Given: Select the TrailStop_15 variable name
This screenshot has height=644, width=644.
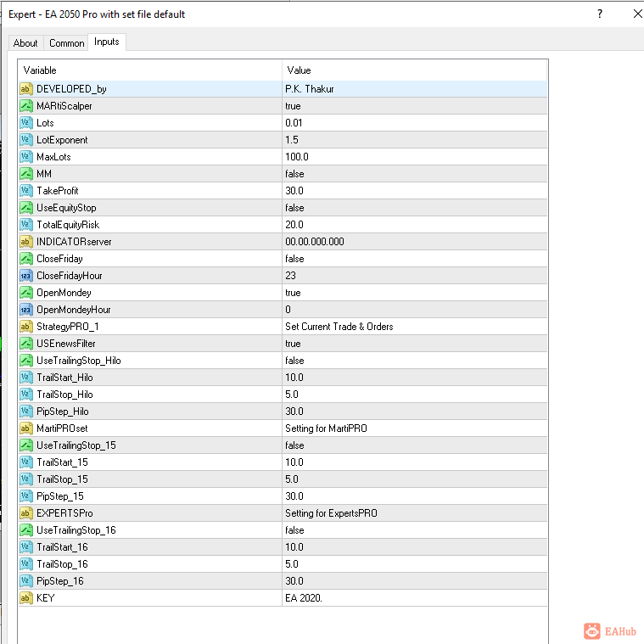Looking at the screenshot, I should [x=62, y=479].
